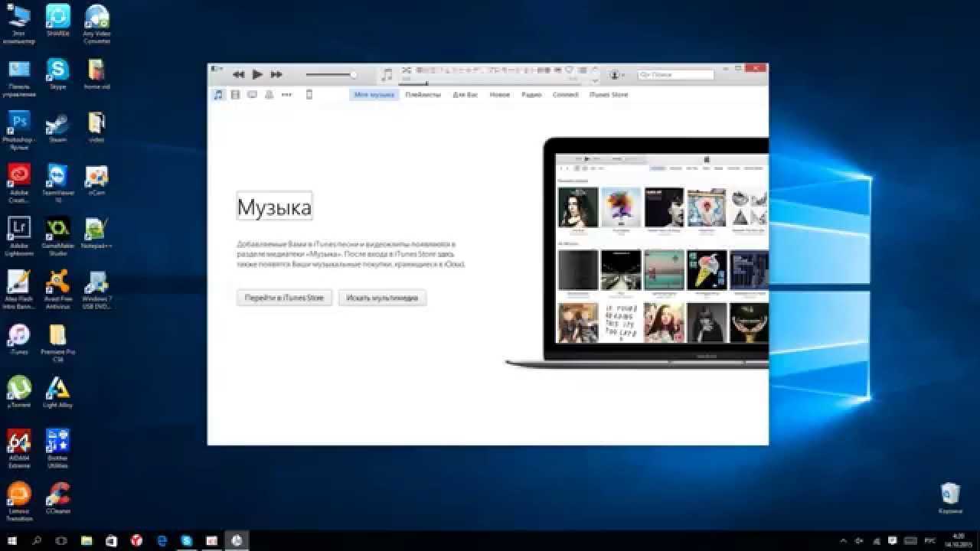Open Панель управления desktop icon
Viewport: 980px width, 551px height.
18,78
